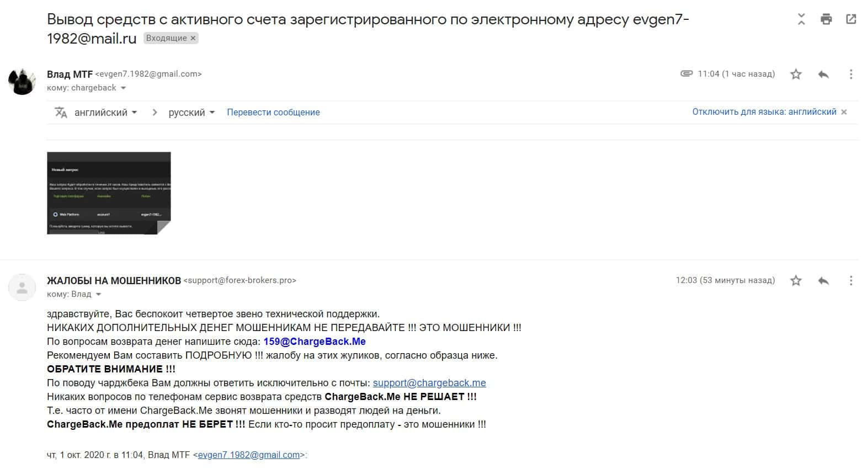Screen dimensions: 868x469
Task: Reply to the support@forex-brokers.pro message
Action: (823, 280)
